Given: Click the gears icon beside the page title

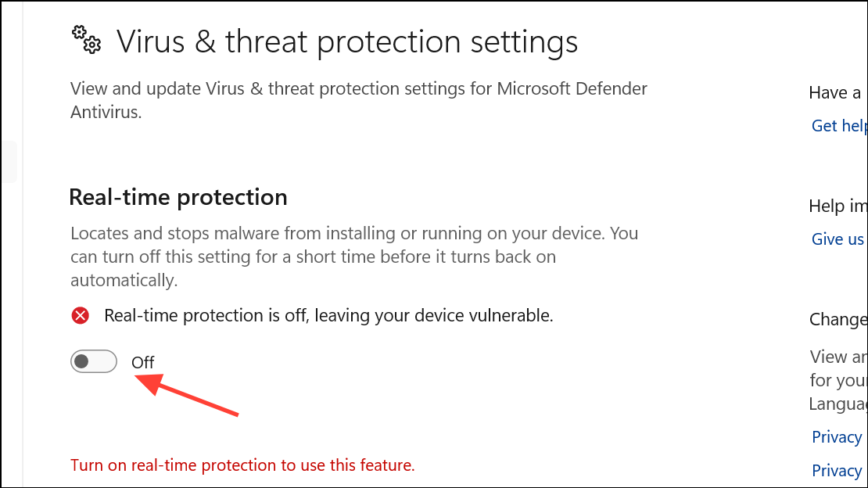Looking at the screenshot, I should pos(86,40).
